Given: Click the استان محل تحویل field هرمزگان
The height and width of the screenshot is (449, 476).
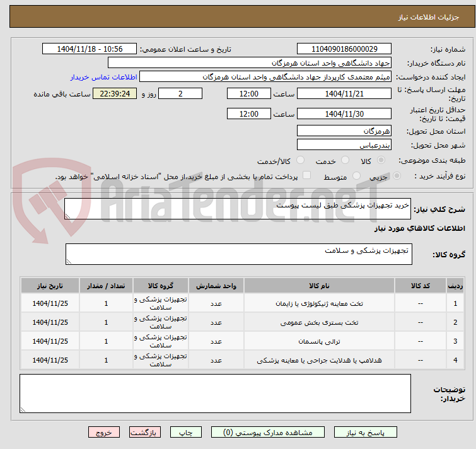Looking at the screenshot, I should 344,131.
